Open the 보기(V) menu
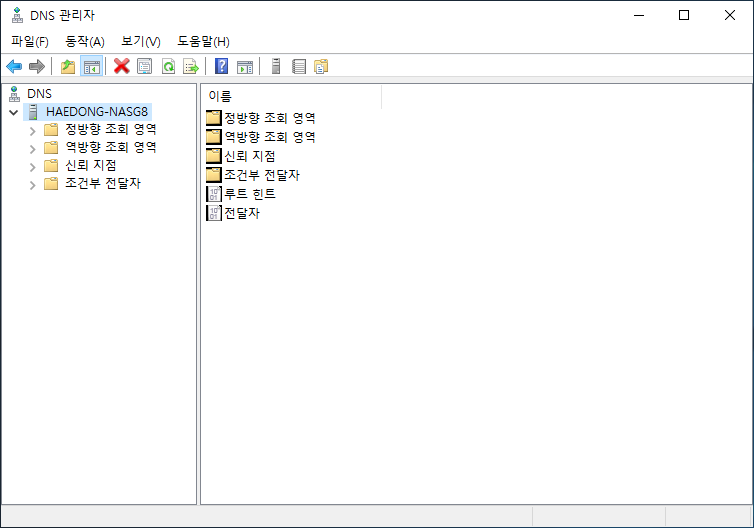Image resolution: width=754 pixels, height=528 pixels. coord(141,41)
